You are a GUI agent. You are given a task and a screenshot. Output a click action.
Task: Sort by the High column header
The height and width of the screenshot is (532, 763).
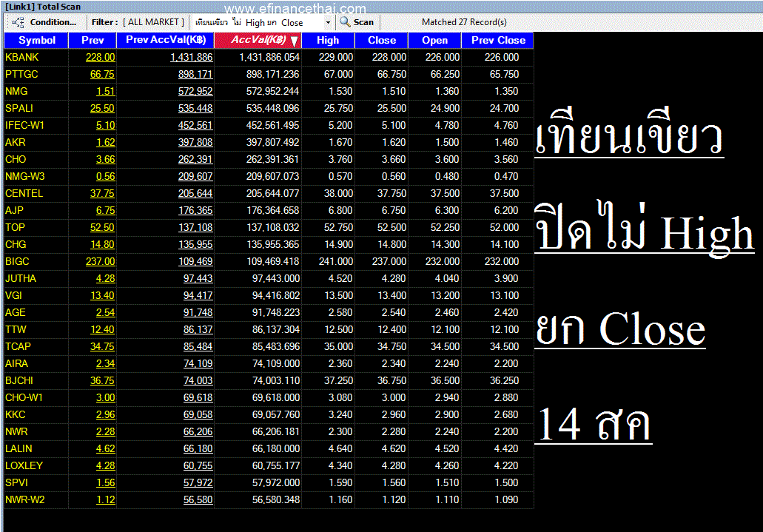pyautogui.click(x=328, y=41)
